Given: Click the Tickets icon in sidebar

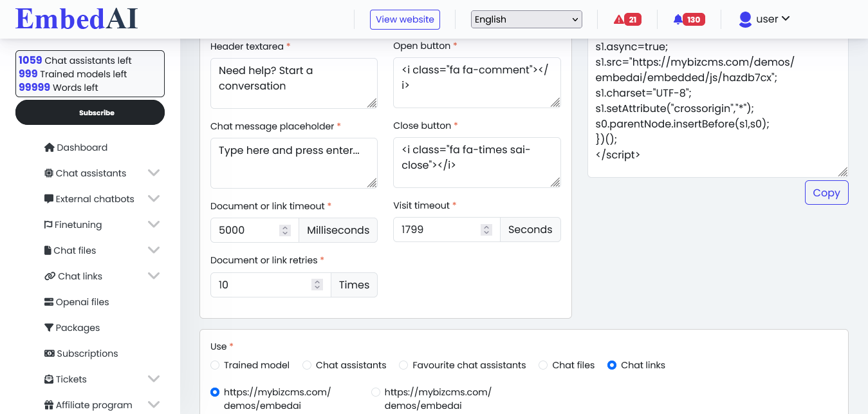Looking at the screenshot, I should pos(49,379).
